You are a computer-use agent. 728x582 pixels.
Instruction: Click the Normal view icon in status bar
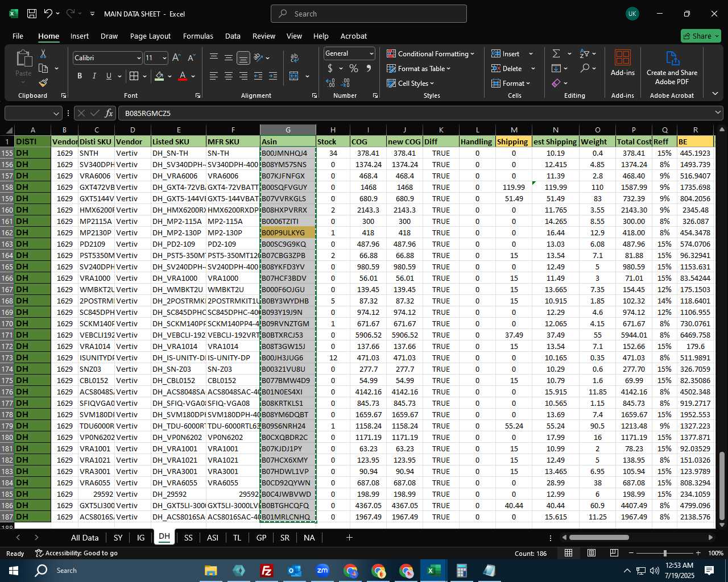point(568,553)
